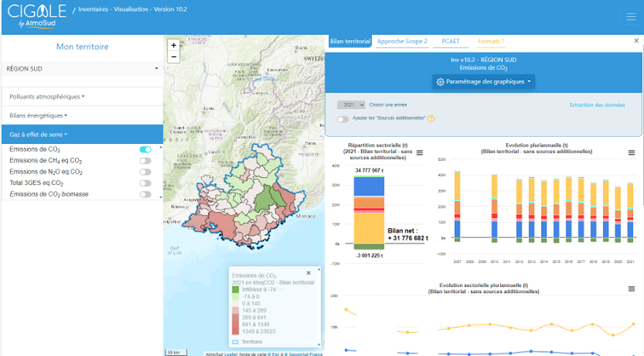The height and width of the screenshot is (356, 644).
Task: Click Inventaires - Visualisation breadcrumb text
Action: [x=132, y=9]
